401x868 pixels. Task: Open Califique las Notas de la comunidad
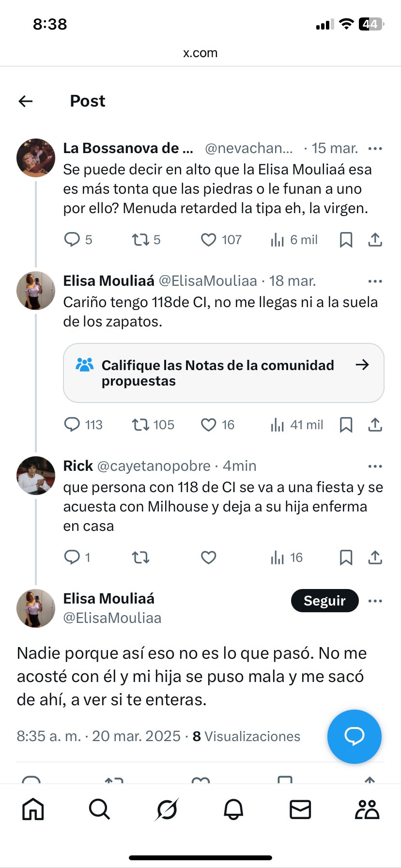tap(223, 373)
